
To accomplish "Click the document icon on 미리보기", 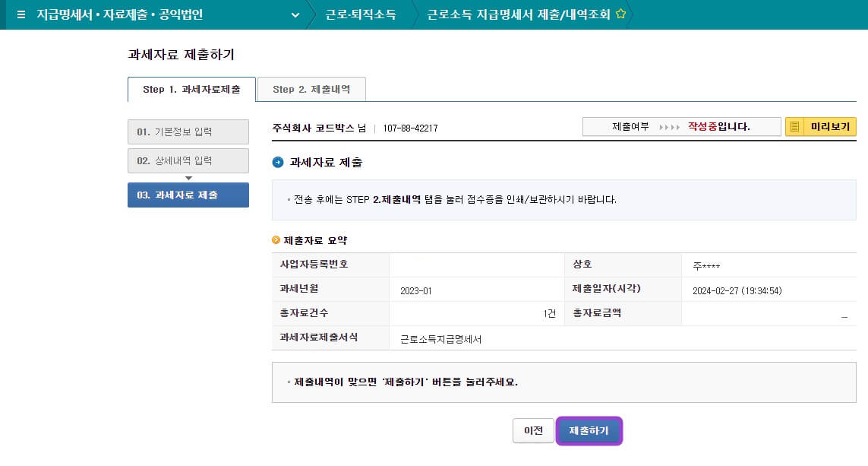I will tap(795, 127).
